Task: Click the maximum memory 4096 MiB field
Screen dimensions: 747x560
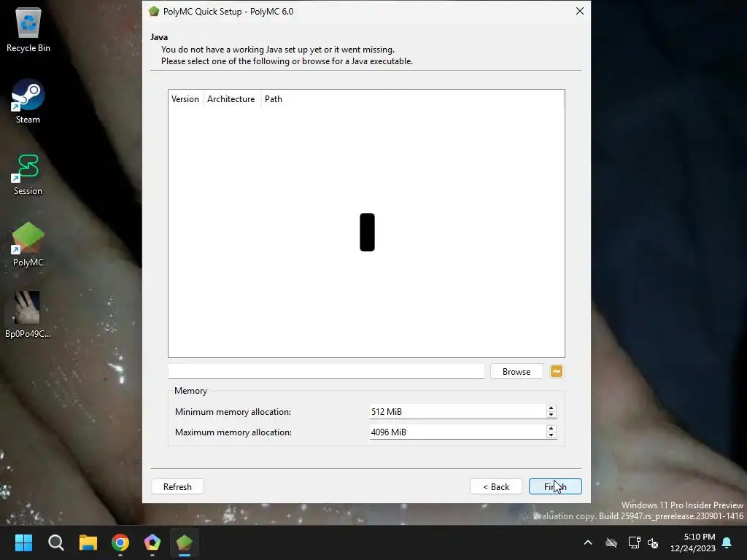Action: tap(457, 432)
